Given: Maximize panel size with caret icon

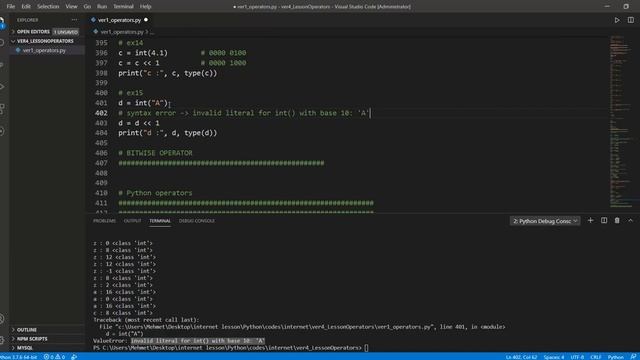Looking at the screenshot, I should tap(630, 220).
